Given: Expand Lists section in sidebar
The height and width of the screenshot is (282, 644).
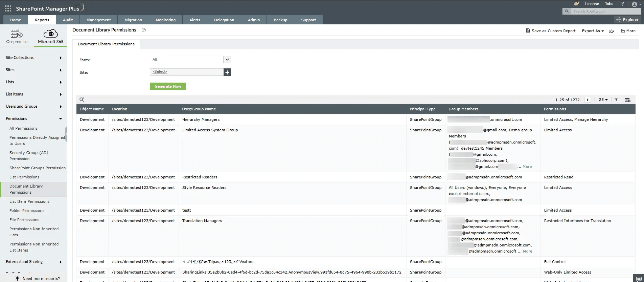Looking at the screenshot, I should pyautogui.click(x=34, y=82).
